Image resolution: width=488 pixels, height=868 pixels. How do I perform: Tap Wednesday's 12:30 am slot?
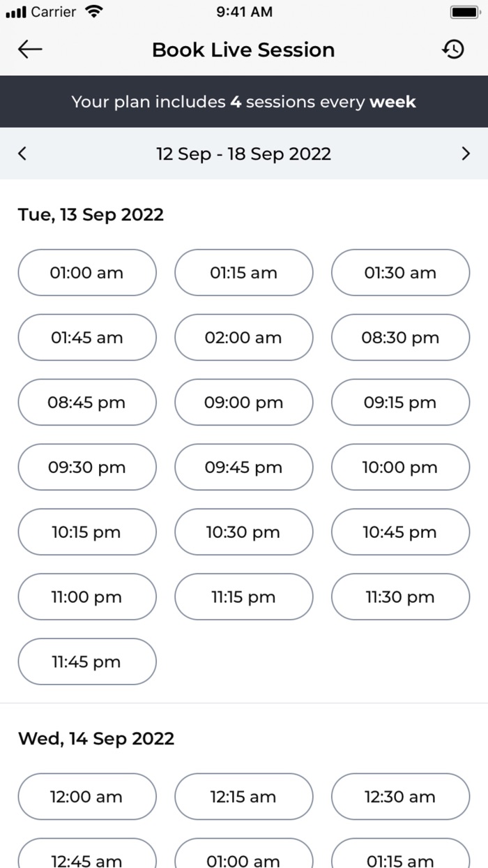coord(400,797)
